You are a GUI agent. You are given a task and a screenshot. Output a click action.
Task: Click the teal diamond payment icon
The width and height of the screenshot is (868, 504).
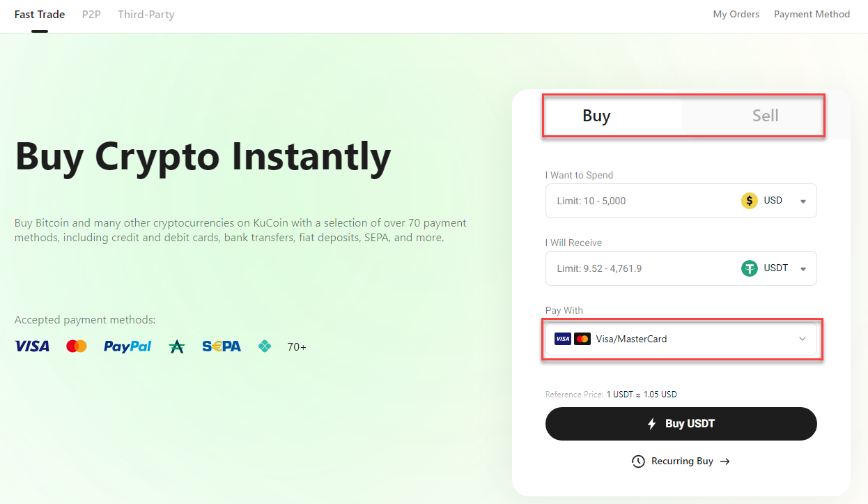click(265, 346)
